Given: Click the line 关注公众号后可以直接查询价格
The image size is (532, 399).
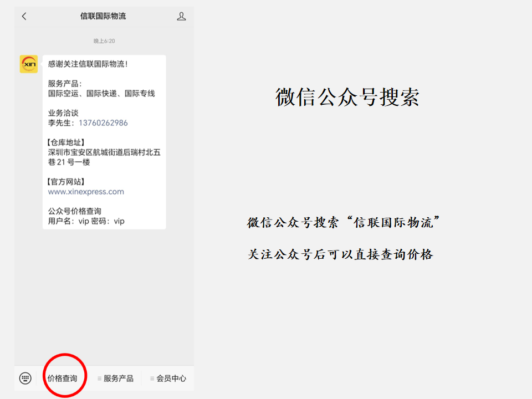Looking at the screenshot, I should (x=340, y=254).
